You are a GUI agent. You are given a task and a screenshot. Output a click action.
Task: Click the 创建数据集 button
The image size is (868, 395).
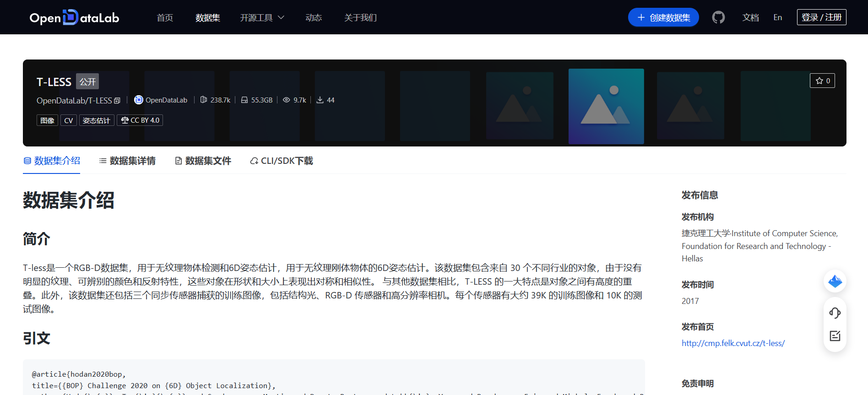coord(663,17)
